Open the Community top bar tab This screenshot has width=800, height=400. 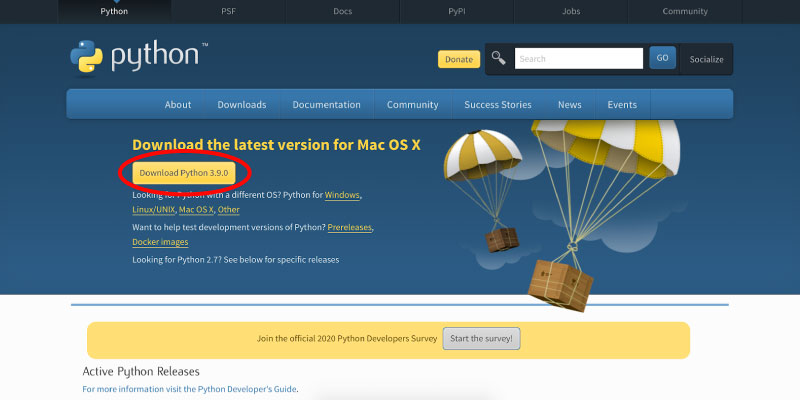(685, 11)
